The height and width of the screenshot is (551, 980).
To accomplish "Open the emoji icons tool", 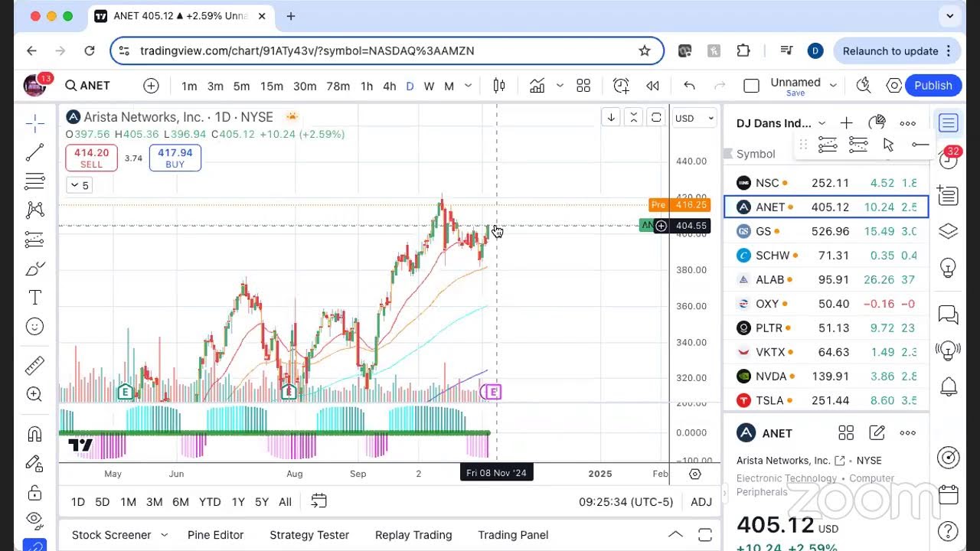I will pyautogui.click(x=34, y=327).
